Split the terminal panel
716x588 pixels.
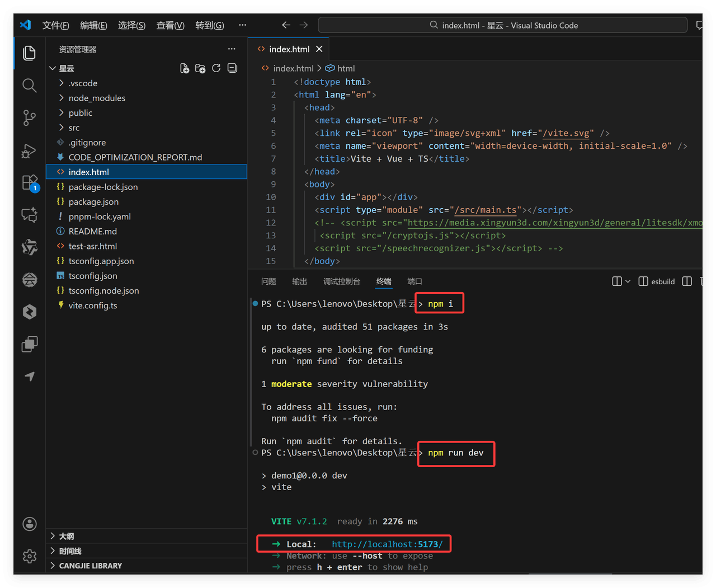(687, 281)
